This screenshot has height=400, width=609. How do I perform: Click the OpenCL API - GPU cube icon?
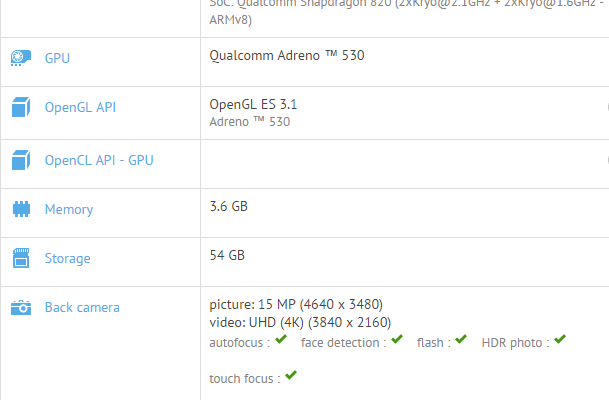click(20, 160)
